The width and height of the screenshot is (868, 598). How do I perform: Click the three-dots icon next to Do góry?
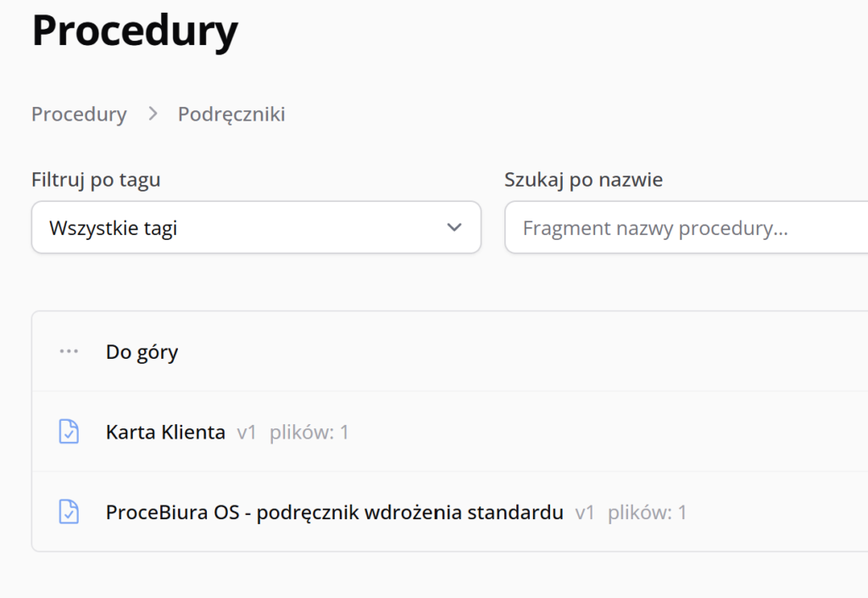[x=69, y=352]
